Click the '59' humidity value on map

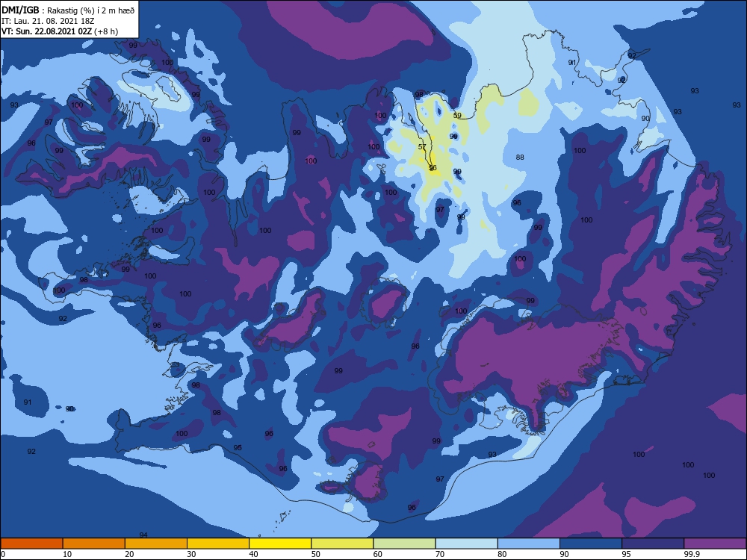click(457, 115)
